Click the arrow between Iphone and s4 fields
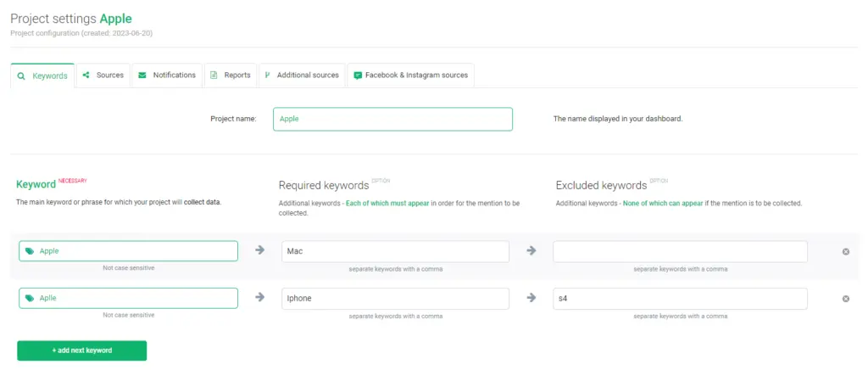 pos(531,298)
